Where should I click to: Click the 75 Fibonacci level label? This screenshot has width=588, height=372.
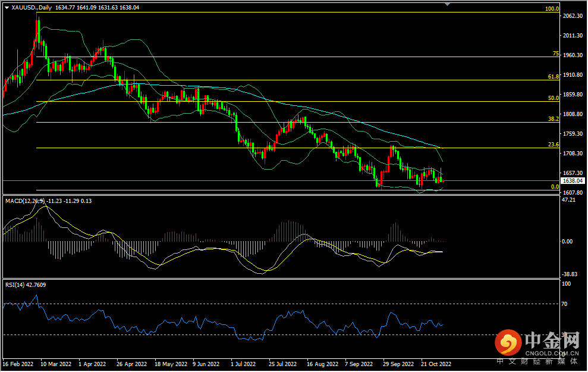[x=555, y=54]
